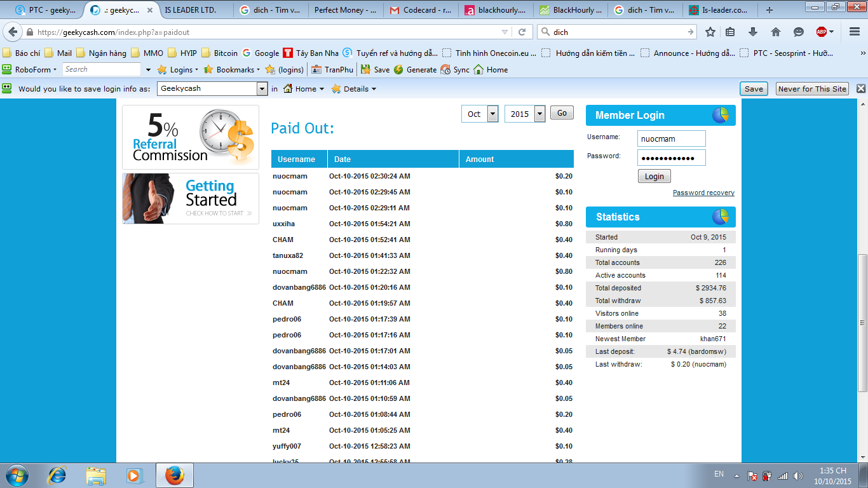Open the HYIP bookmarks folder
The height and width of the screenshot is (488, 868).
point(182,53)
